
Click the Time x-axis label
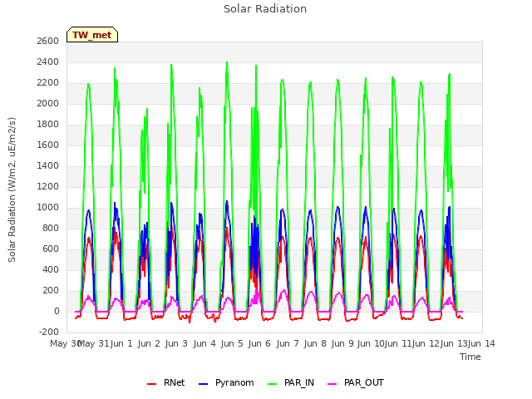pyautogui.click(x=470, y=357)
